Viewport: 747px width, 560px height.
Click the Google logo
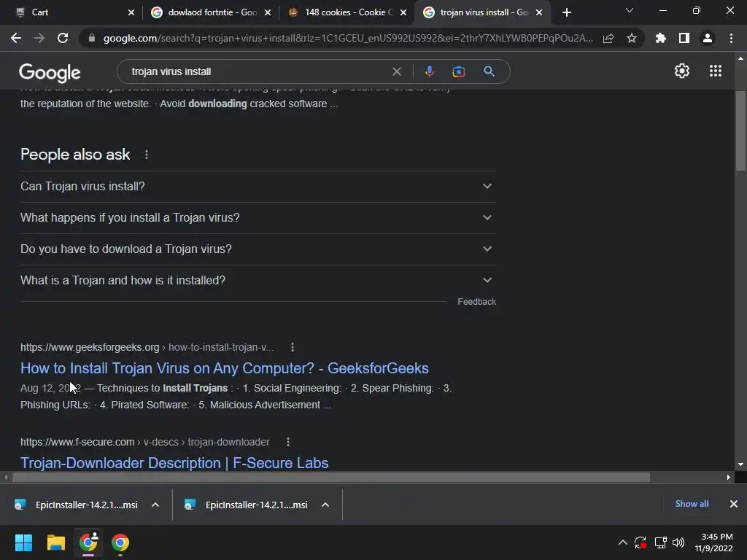point(50,72)
